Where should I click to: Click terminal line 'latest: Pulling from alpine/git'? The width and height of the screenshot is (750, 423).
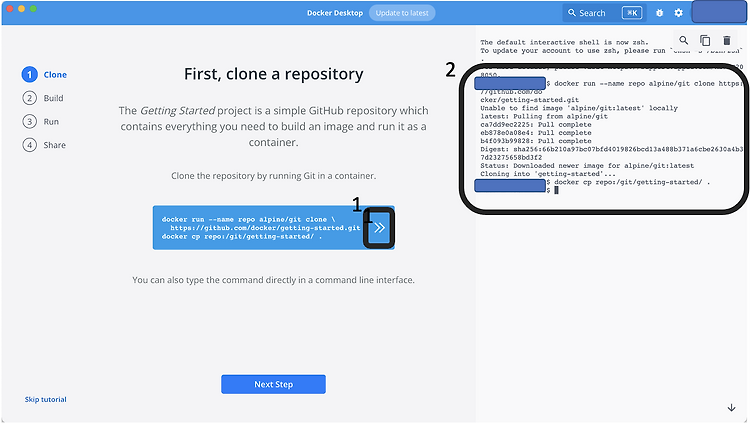point(544,116)
